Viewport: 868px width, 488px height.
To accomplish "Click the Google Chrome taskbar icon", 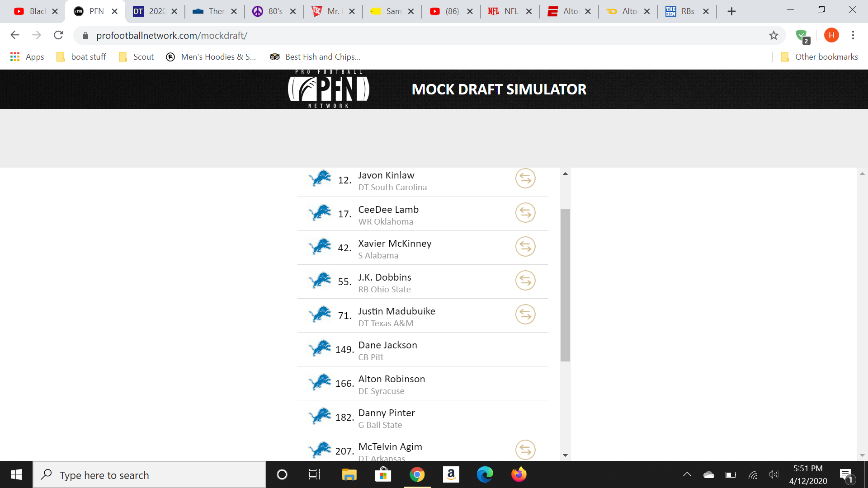I will [x=417, y=475].
